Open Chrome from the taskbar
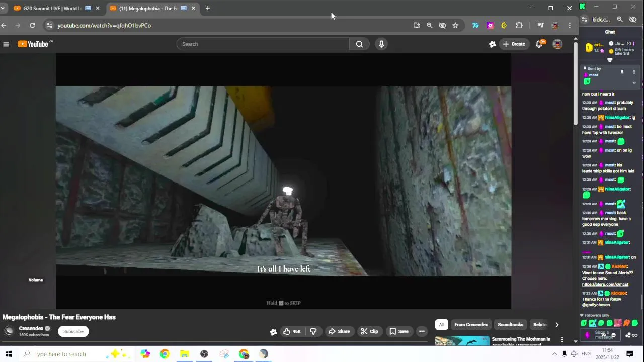 [x=165, y=354]
